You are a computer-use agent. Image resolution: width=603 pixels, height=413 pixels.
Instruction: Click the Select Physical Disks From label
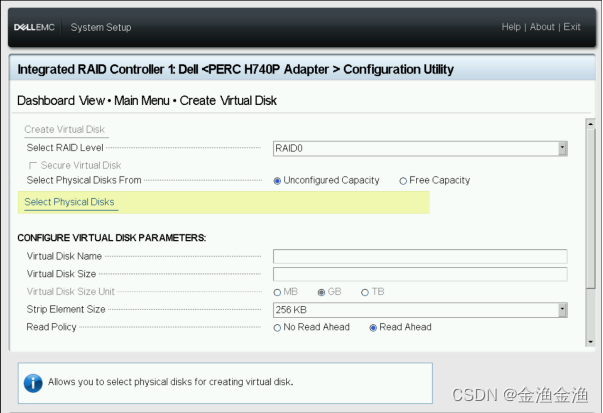click(84, 180)
